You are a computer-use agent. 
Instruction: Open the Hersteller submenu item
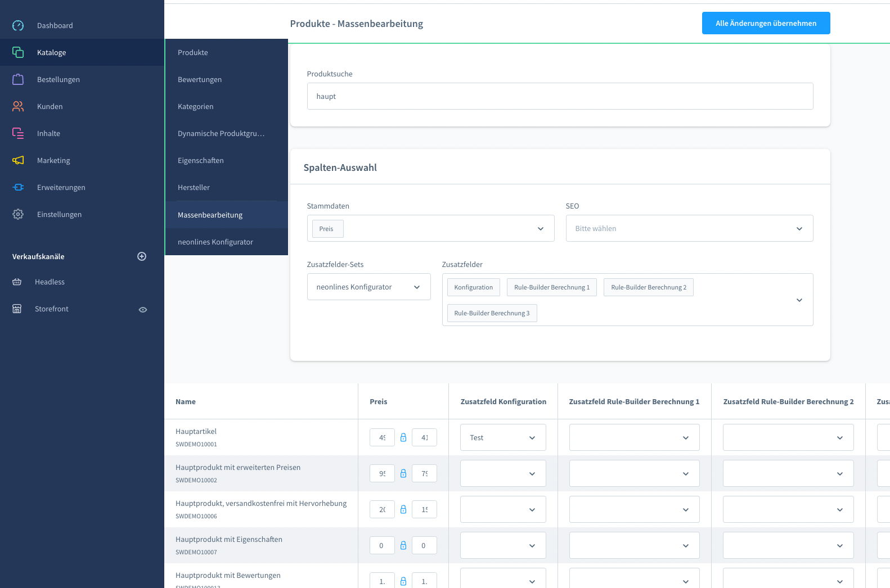[x=194, y=187]
